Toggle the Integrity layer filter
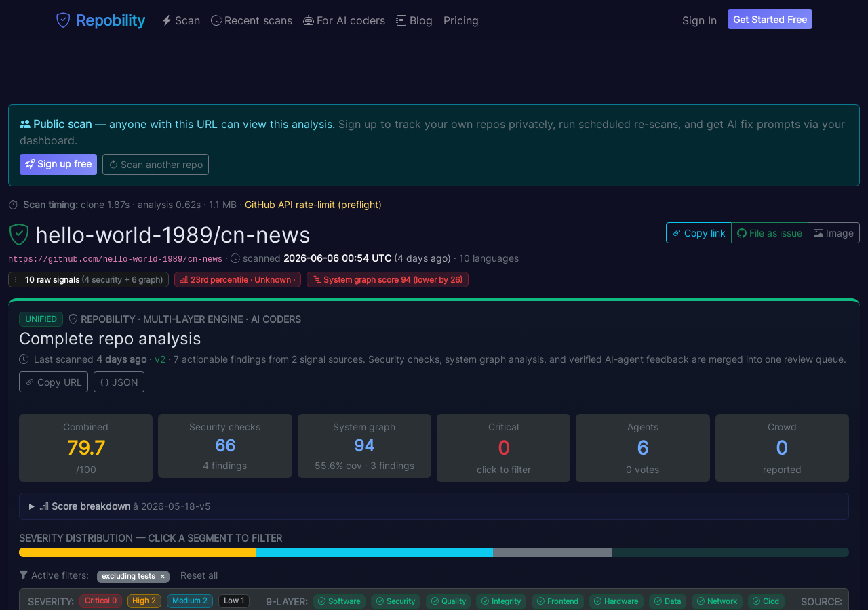Viewport: 868px width, 610px height. pos(501,601)
